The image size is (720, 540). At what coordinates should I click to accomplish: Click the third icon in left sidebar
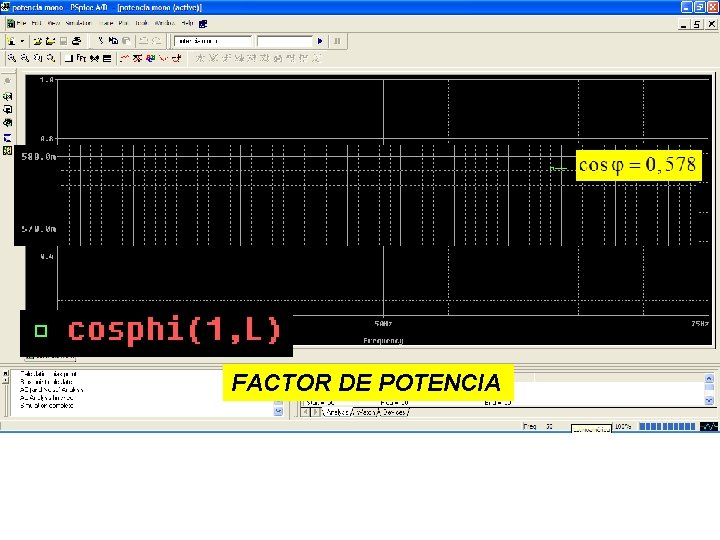(x=8, y=109)
